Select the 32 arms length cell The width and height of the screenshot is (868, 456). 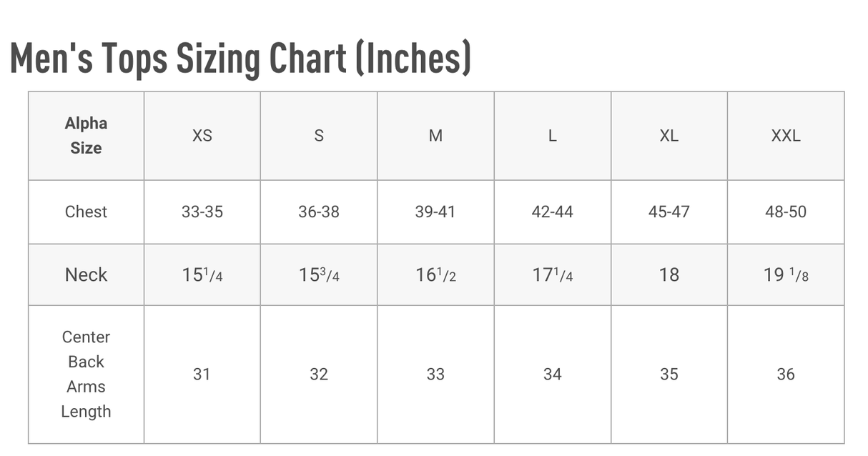(x=319, y=374)
